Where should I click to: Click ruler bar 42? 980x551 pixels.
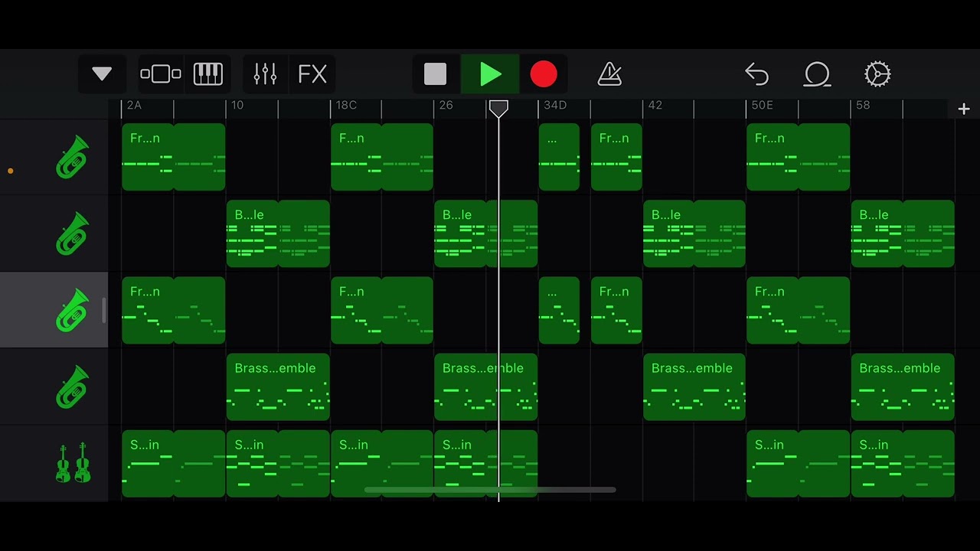pos(655,105)
